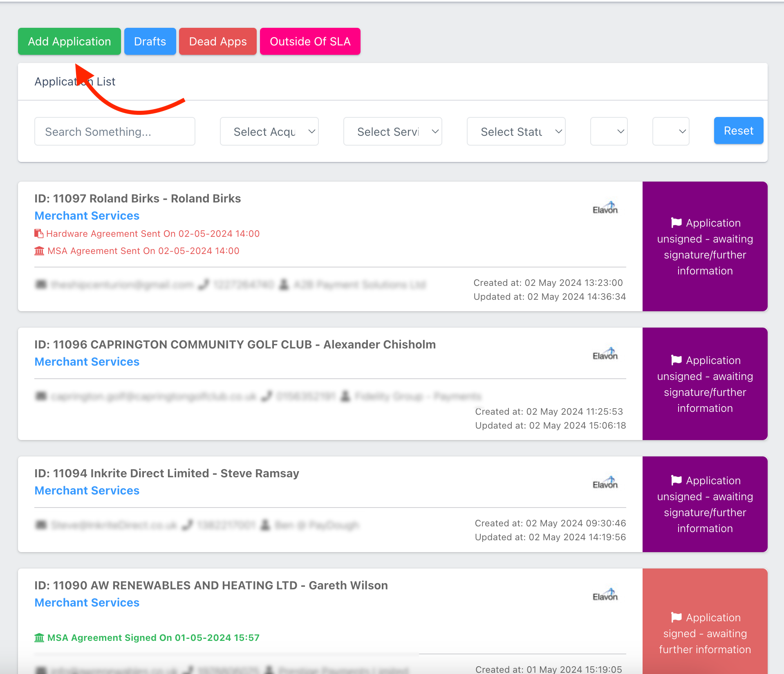The image size is (784, 674).
Task: Click Elavon logo on Roland Birks application
Action: [x=605, y=208]
